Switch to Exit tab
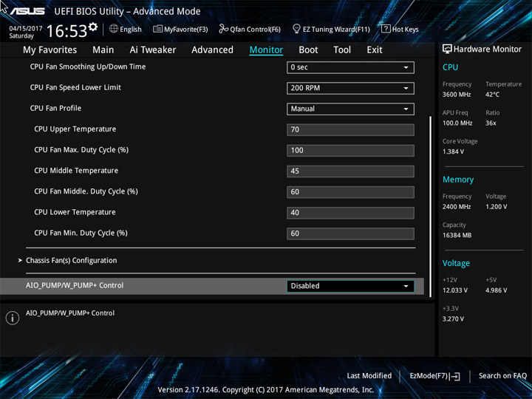 (375, 50)
